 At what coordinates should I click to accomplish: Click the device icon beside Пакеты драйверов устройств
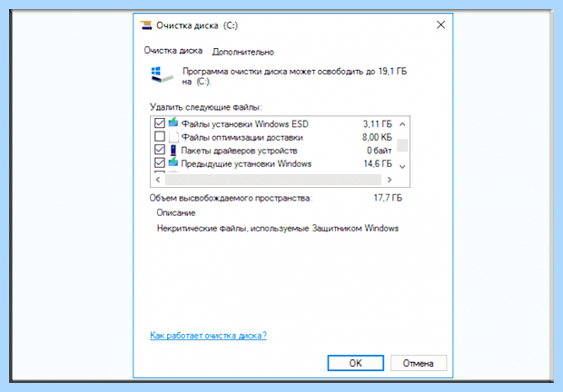pyautogui.click(x=173, y=151)
